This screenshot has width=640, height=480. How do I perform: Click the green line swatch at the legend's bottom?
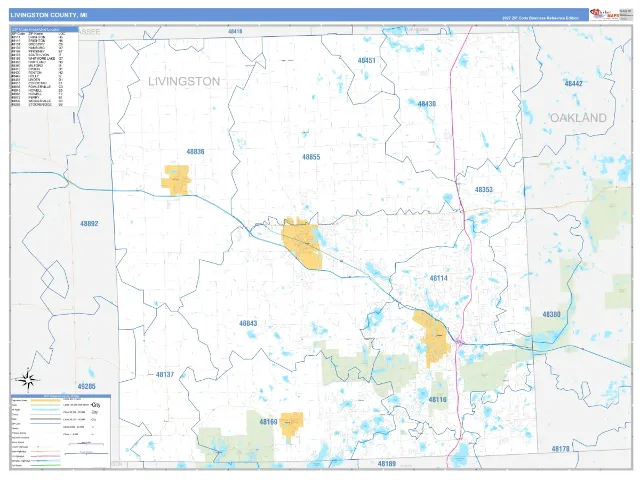[45, 465]
